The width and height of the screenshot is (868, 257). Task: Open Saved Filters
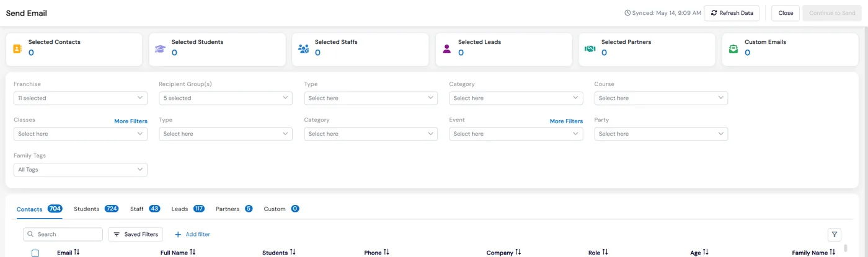[136, 235]
